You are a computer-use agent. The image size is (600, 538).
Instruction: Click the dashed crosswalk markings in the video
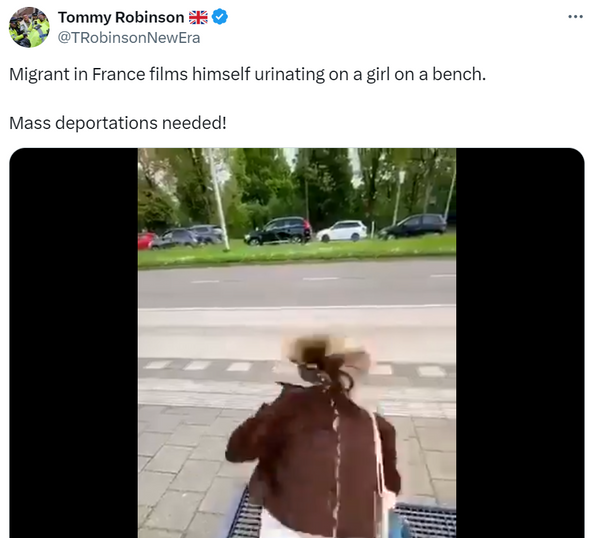[295, 368]
